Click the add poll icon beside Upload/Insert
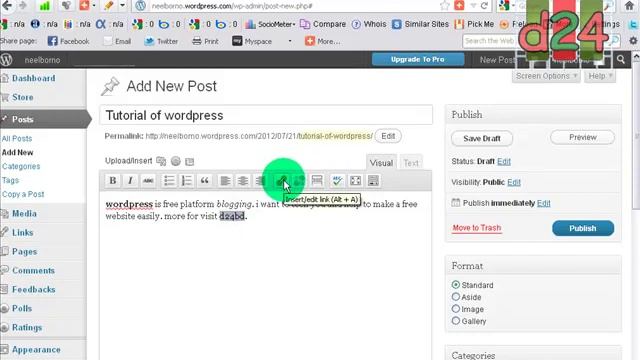Image resolution: width=640 pixels, height=360 pixels. pos(176,161)
